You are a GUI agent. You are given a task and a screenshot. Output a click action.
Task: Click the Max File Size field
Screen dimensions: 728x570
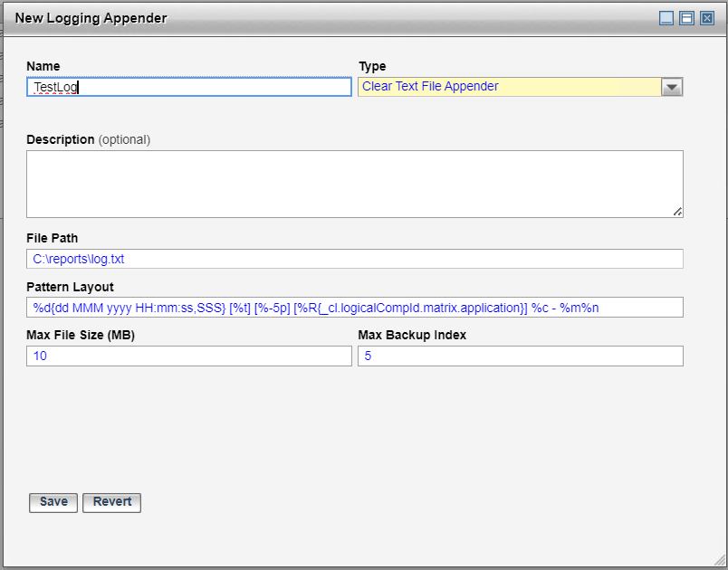189,356
